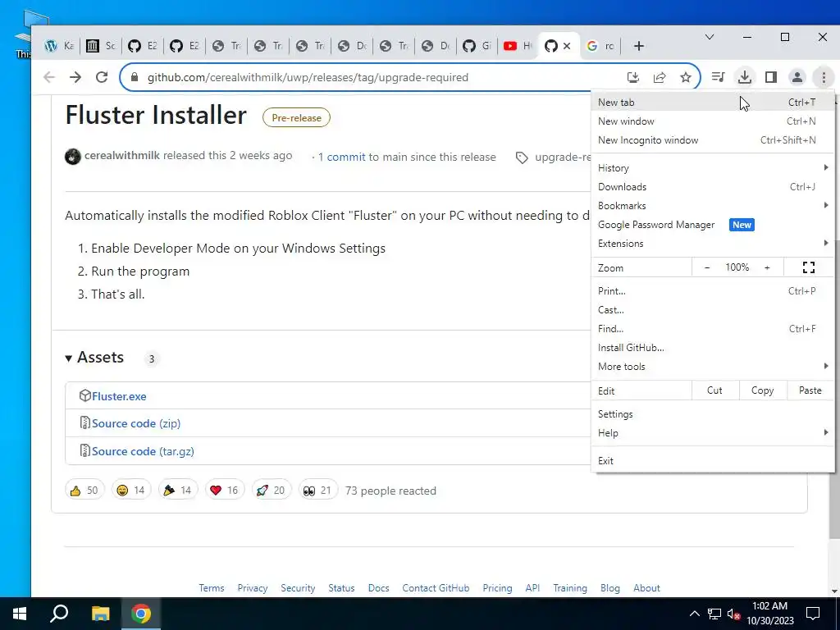Select New window in Chrome menu
This screenshot has width=840, height=630.
[x=713, y=121]
